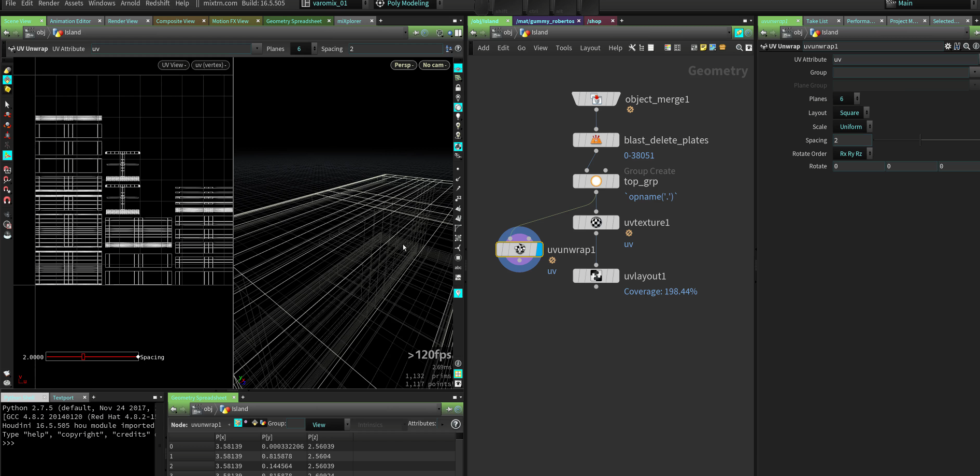Click the UV View viewport button
The image size is (980, 476).
[x=174, y=65]
